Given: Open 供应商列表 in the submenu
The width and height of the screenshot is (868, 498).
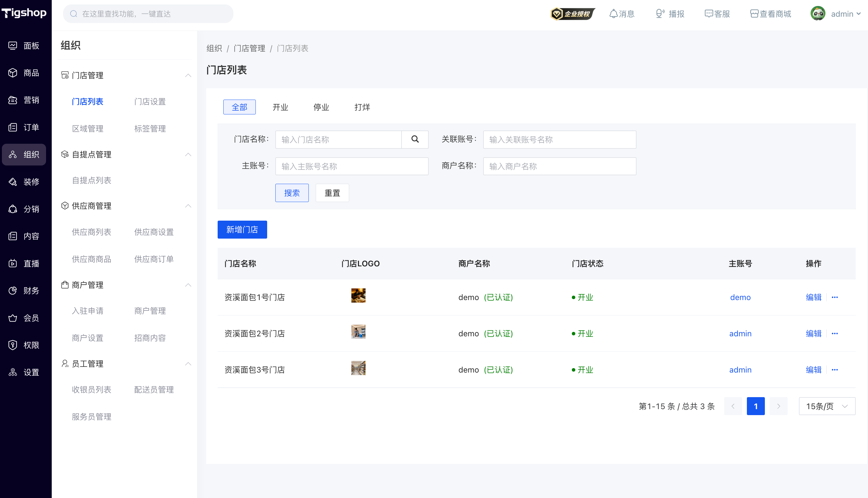Looking at the screenshot, I should pyautogui.click(x=91, y=232).
